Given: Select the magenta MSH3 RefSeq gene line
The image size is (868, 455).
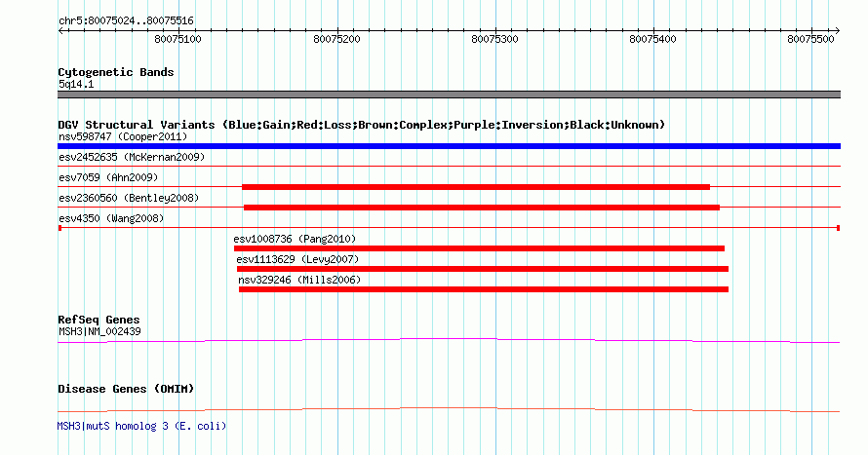Looking at the screenshot, I should (x=449, y=341).
